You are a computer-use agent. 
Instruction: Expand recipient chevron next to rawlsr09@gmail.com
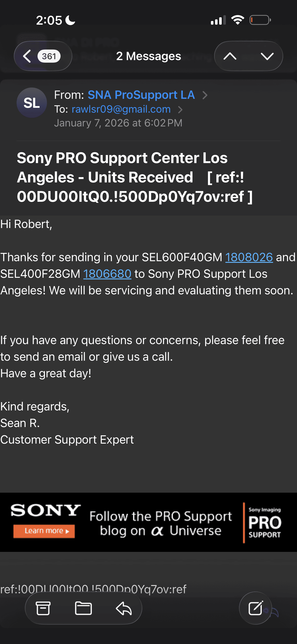pos(180,109)
